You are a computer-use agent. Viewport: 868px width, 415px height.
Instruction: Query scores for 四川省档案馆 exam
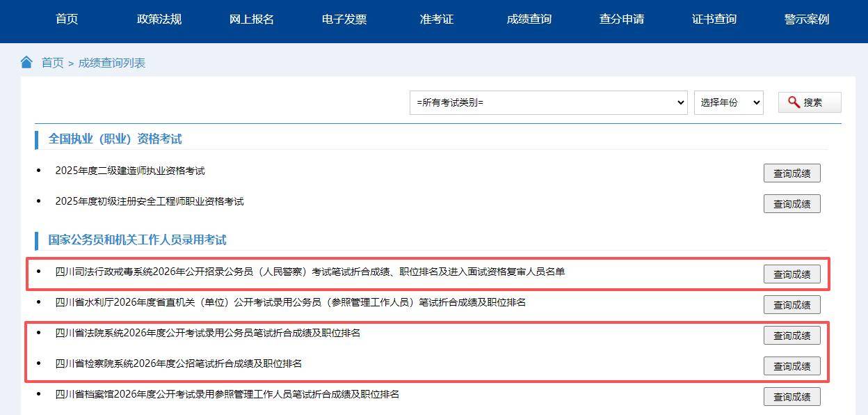pos(791,397)
